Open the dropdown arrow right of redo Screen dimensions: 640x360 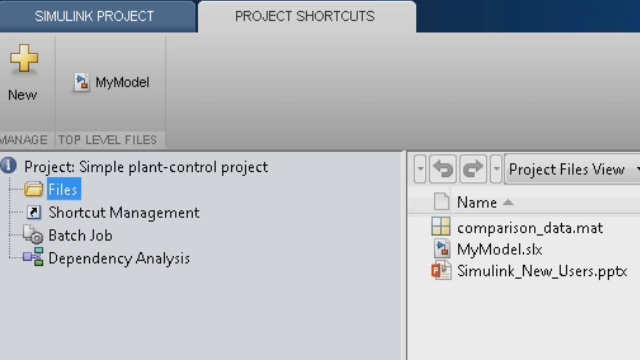(496, 169)
